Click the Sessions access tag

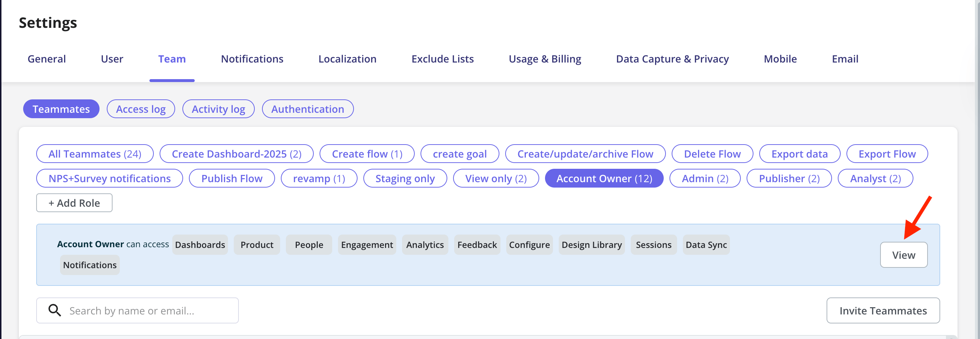coord(654,244)
